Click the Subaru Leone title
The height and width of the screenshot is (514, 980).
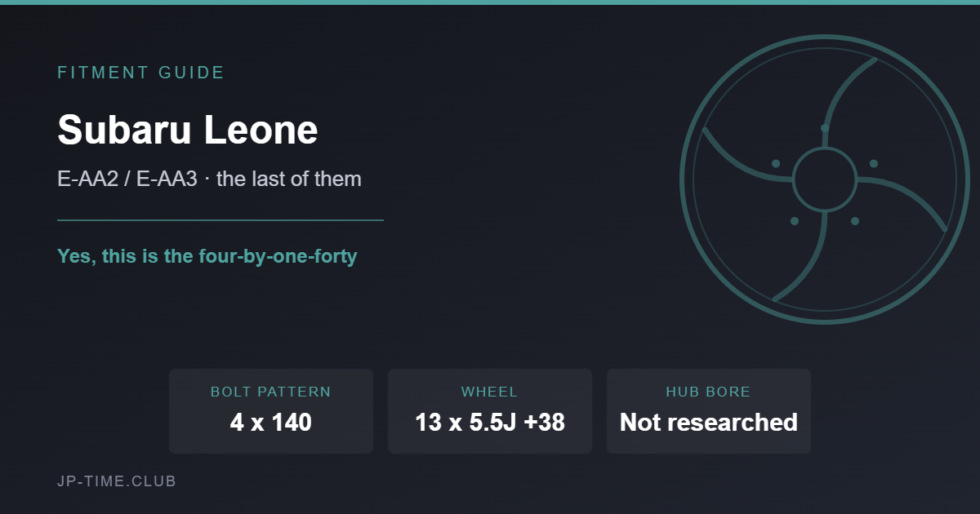[x=188, y=129]
